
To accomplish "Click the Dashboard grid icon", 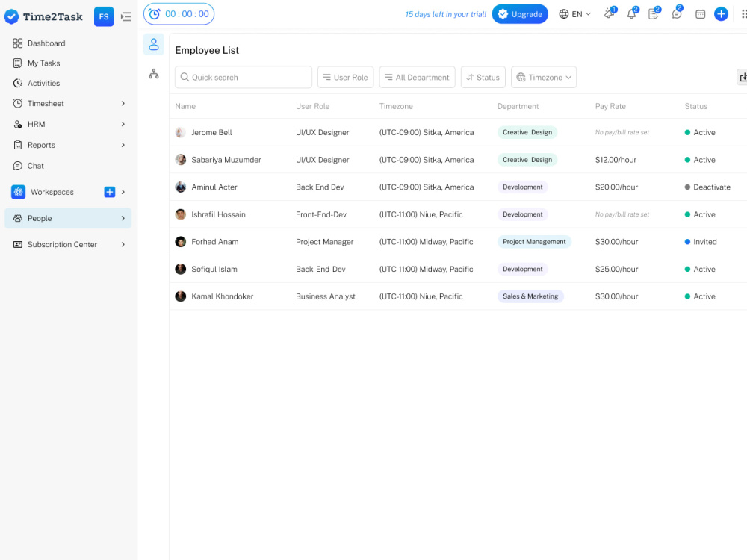I will pos(18,43).
